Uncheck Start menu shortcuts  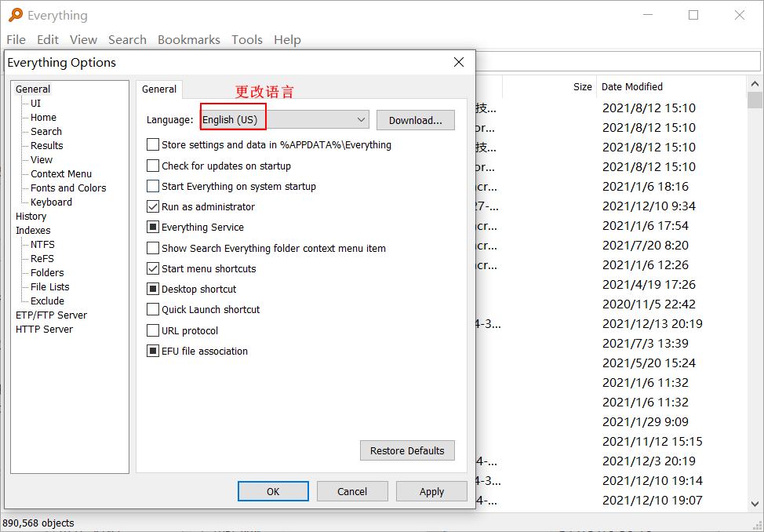(153, 268)
